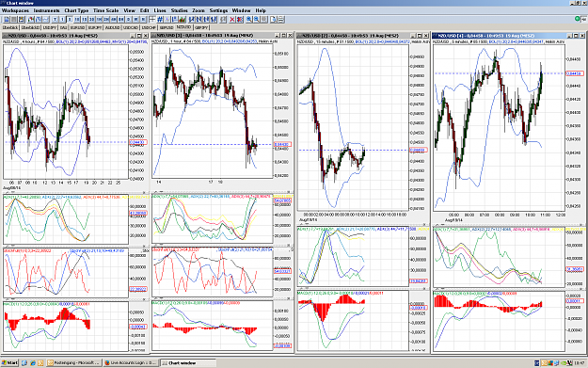The width and height of the screenshot is (588, 368).
Task: Switch to the USDCHF workspace tab
Action: (149, 27)
